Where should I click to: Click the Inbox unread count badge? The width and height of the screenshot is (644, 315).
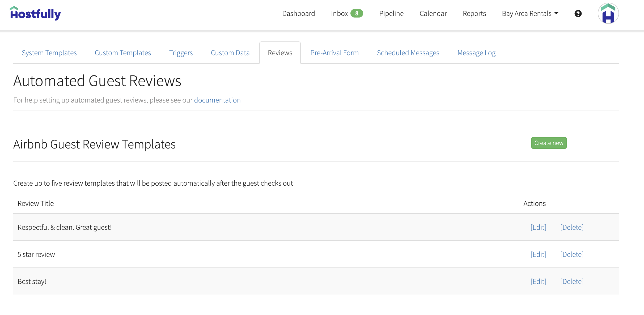pos(357,13)
